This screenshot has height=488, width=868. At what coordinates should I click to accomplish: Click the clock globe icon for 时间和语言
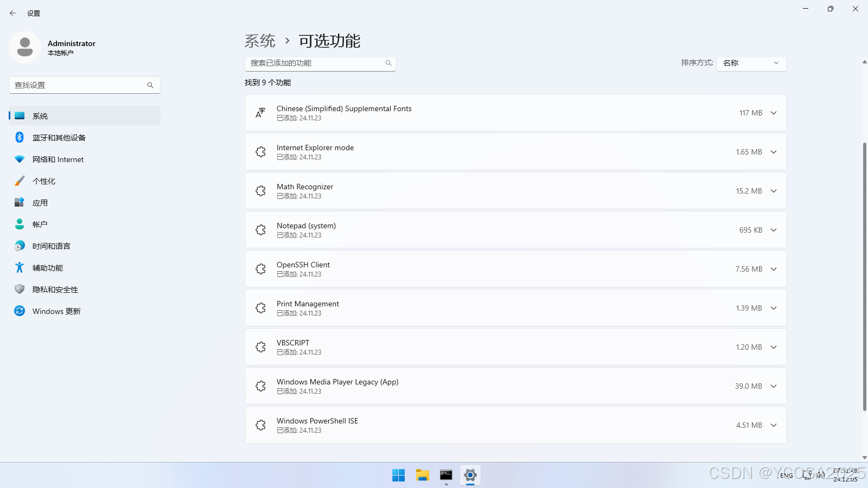pos(20,246)
